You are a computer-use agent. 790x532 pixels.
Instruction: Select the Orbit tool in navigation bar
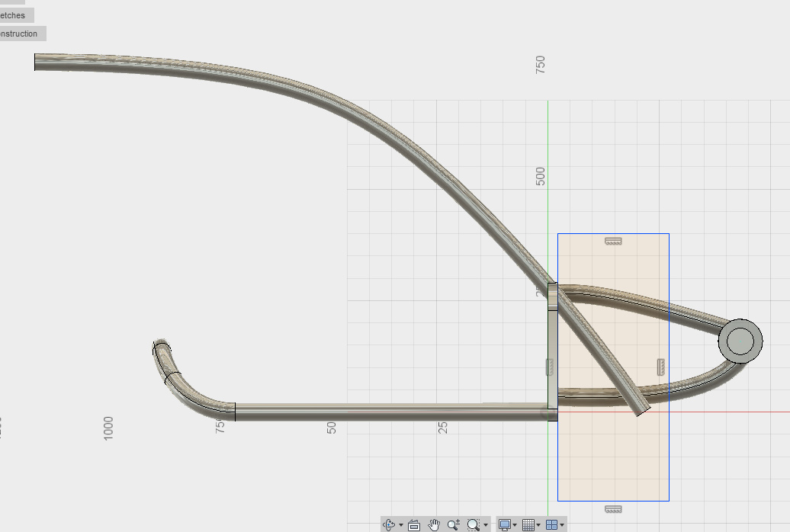(389, 524)
